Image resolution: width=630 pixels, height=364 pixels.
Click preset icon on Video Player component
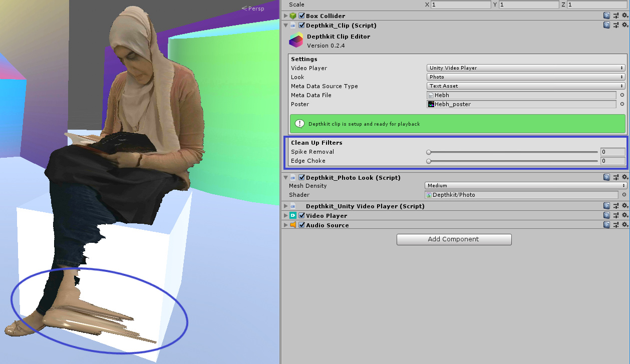click(x=615, y=216)
